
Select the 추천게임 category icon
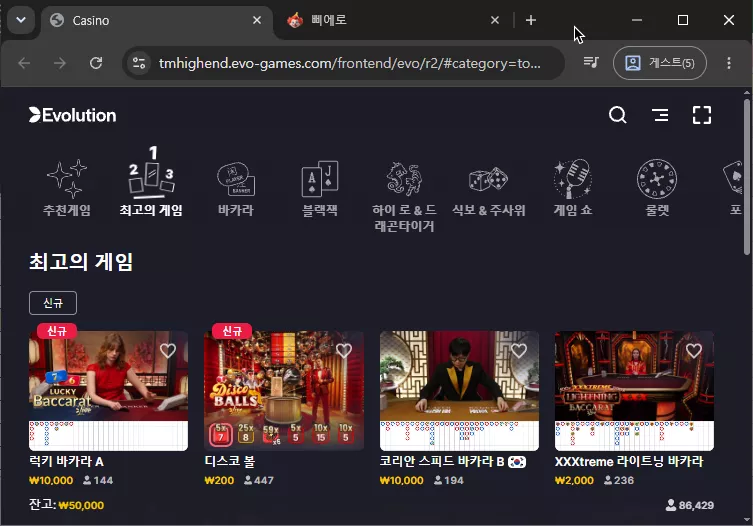click(x=67, y=179)
